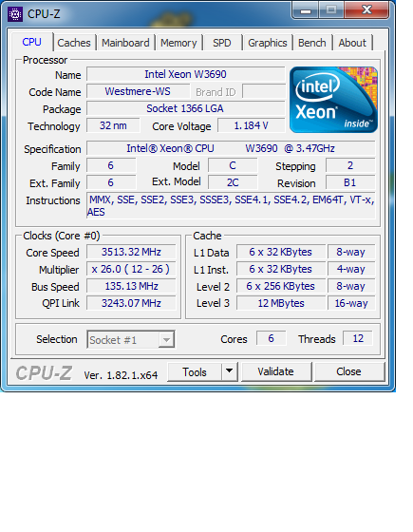Click the Core Speed value field
The height and width of the screenshot is (532, 413).
pos(131,252)
